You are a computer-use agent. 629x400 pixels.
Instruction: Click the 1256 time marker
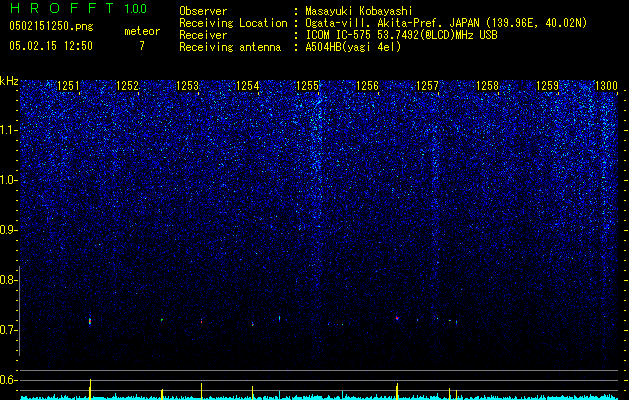coord(367,86)
